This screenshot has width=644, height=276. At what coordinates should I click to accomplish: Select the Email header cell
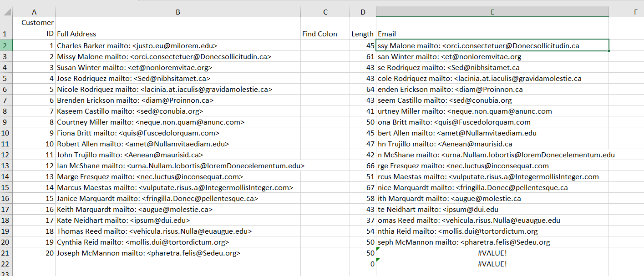click(x=492, y=34)
